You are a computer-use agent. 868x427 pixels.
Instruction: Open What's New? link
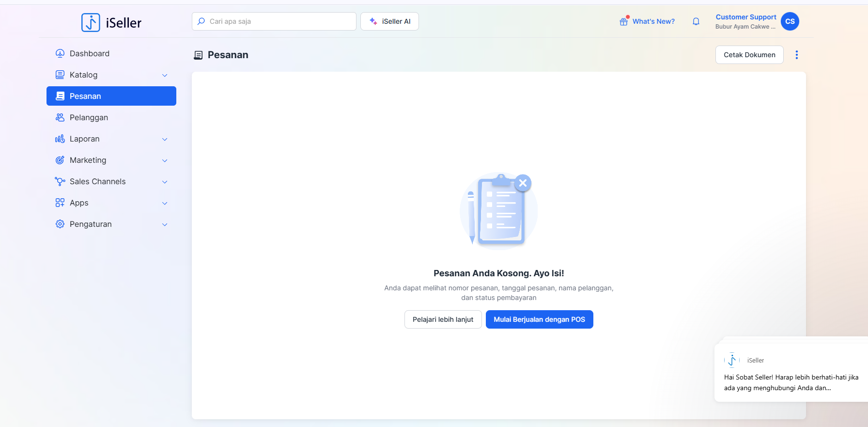tap(653, 21)
